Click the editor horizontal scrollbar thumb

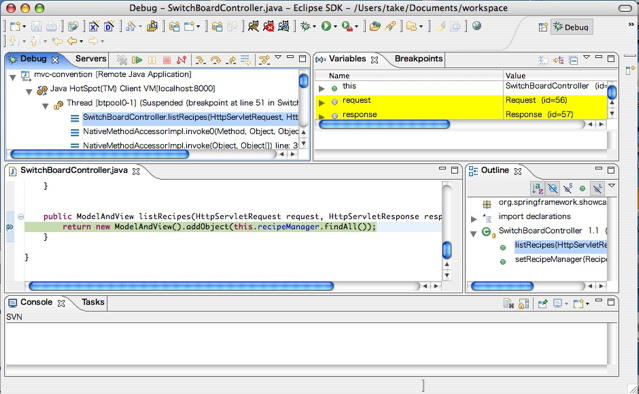181,286
